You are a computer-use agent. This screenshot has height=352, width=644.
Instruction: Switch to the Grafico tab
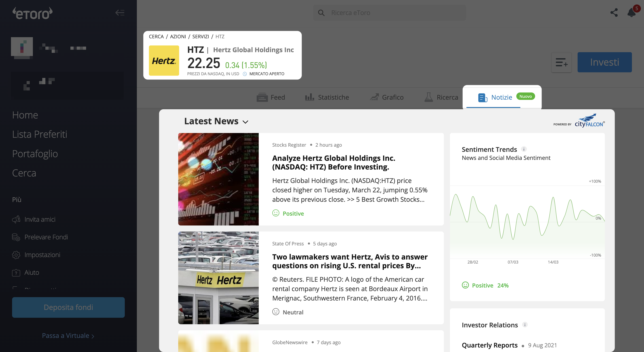(x=386, y=97)
